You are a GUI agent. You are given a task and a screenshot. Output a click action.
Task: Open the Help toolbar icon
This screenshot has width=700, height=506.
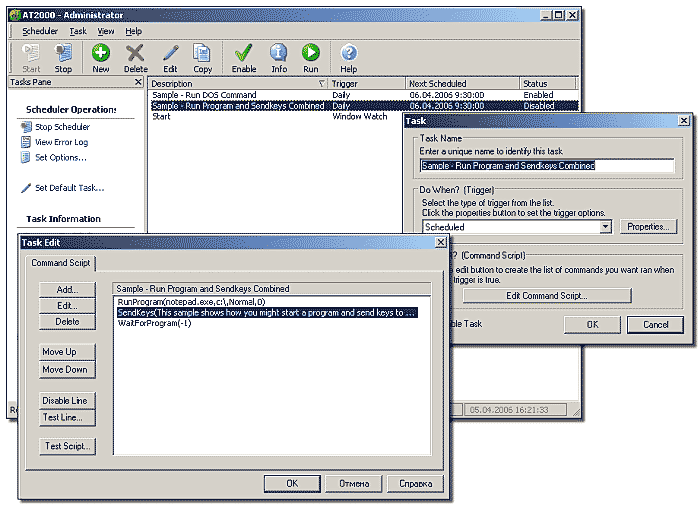click(349, 57)
